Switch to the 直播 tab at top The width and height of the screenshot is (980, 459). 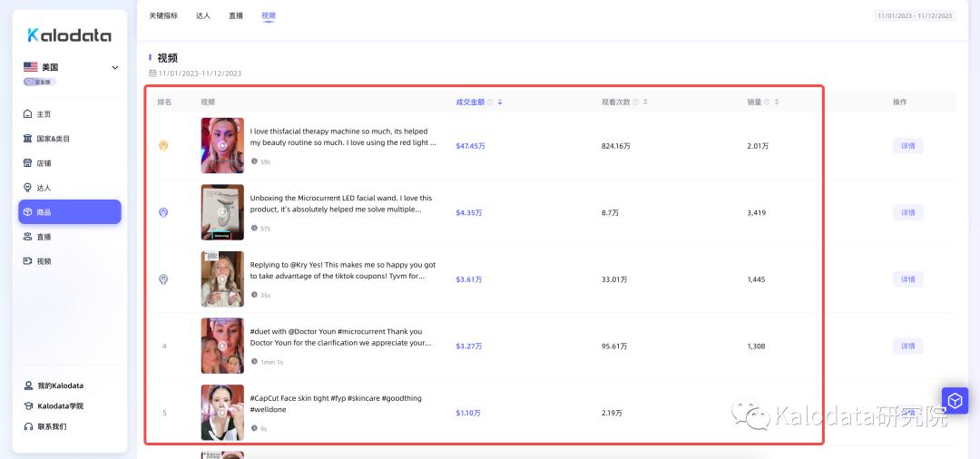tap(236, 15)
